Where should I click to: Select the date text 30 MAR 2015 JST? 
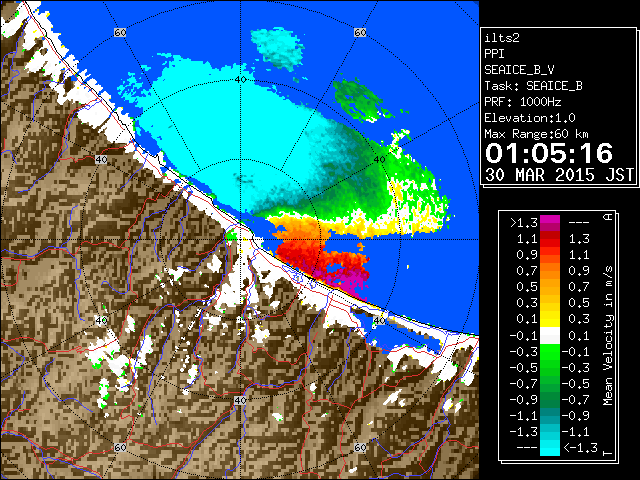tap(559, 175)
